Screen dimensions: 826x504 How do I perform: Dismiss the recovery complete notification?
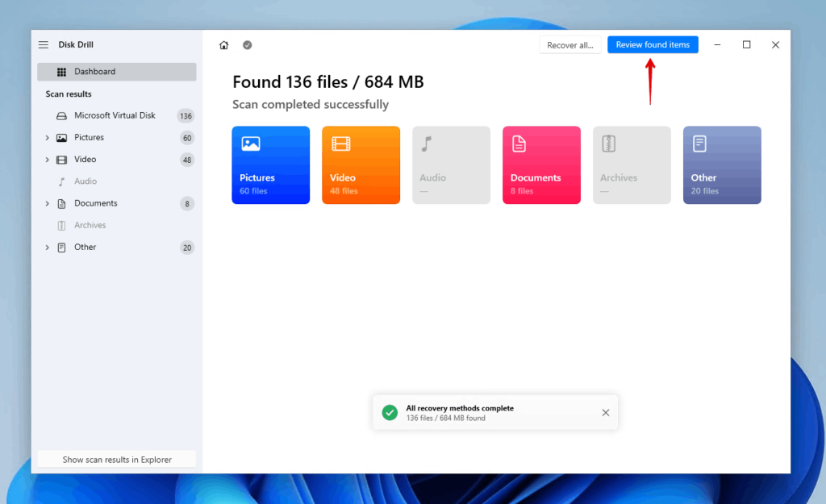606,412
